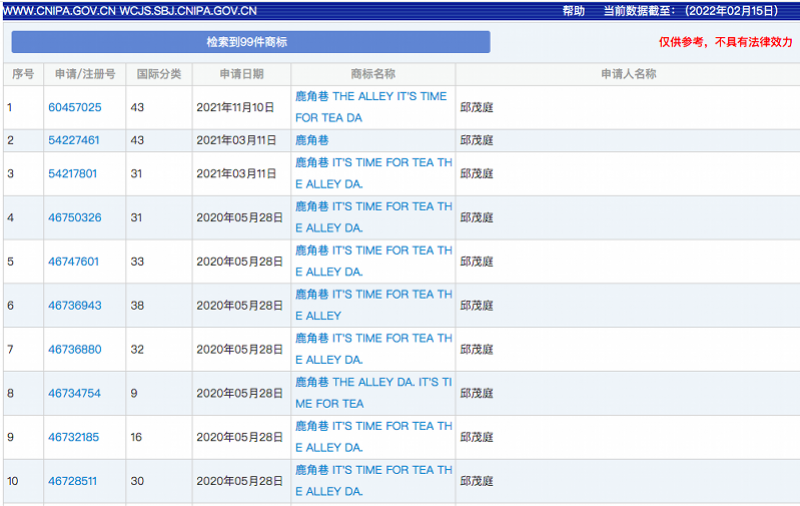800x506 pixels.
Task: Click the 国际分类 column header
Action: tap(159, 74)
